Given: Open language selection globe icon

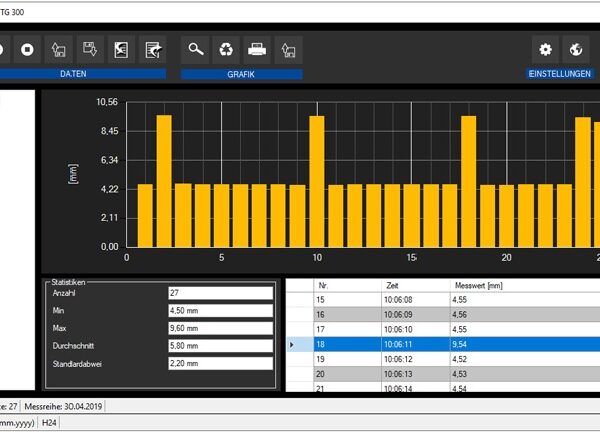Looking at the screenshot, I should click(576, 50).
